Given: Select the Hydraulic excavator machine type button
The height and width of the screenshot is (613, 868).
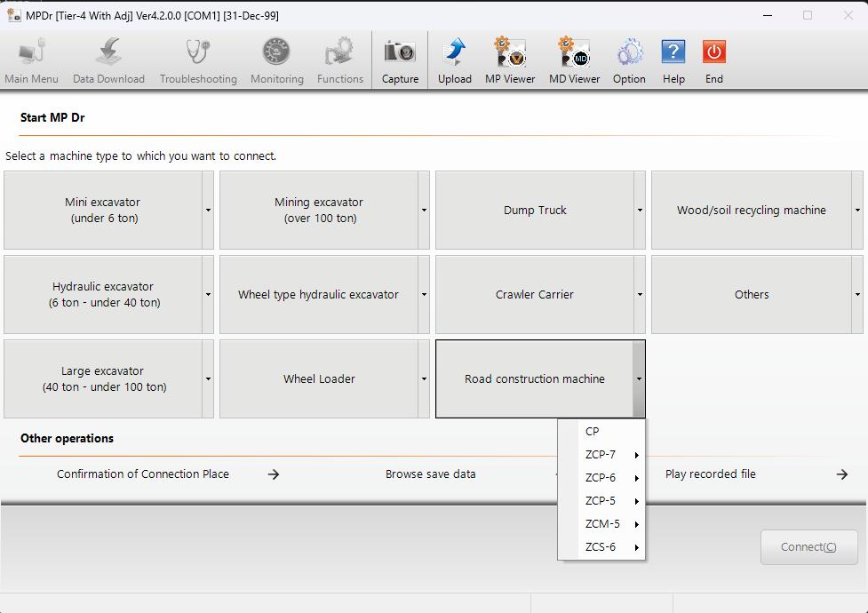Looking at the screenshot, I should (103, 295).
